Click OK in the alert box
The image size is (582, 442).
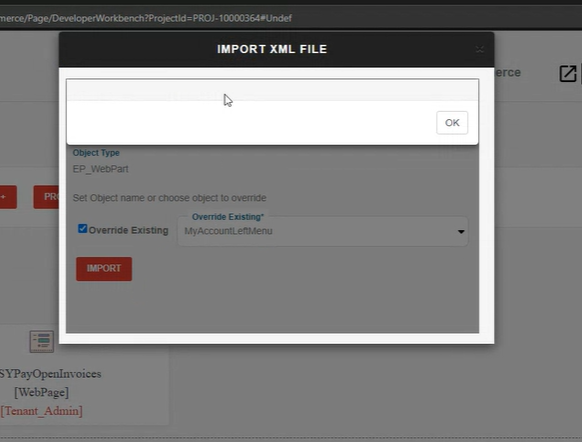452,123
